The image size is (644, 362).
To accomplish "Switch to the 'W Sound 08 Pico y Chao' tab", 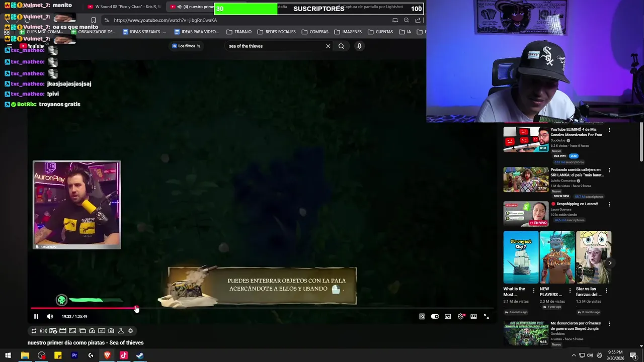I will click(124, 7).
